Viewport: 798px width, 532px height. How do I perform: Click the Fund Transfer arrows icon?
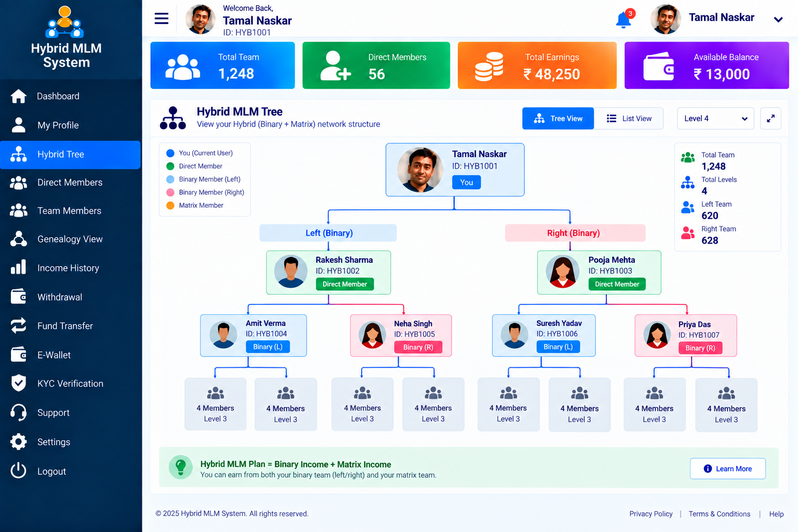[x=18, y=326]
